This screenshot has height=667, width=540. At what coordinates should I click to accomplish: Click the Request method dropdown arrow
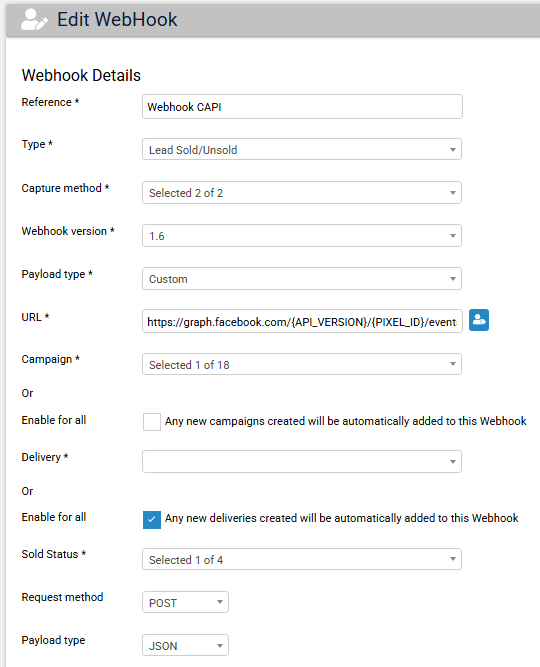220,602
